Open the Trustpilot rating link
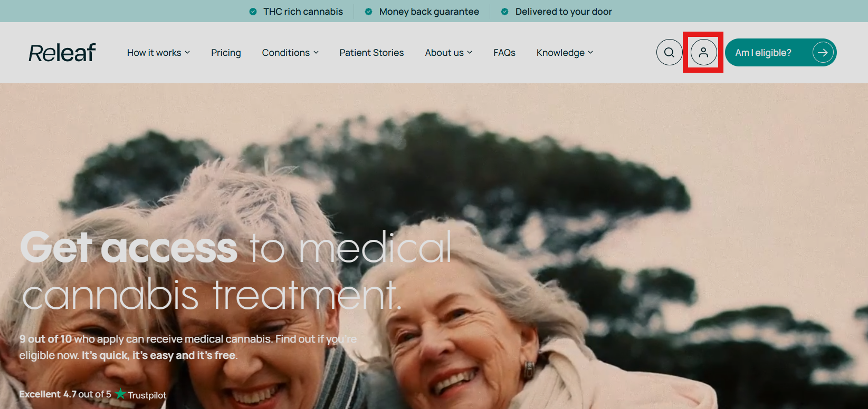The image size is (868, 409). click(93, 394)
